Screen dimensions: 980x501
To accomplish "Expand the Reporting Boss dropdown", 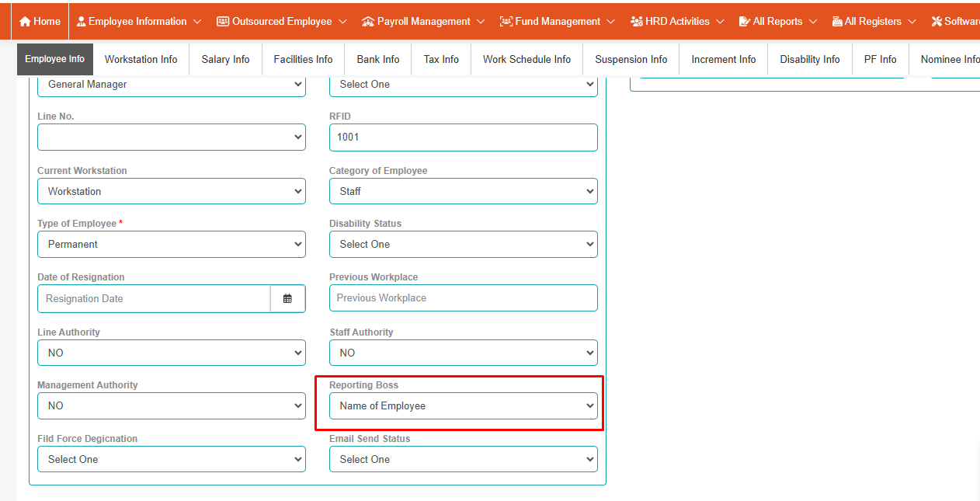I will tap(463, 405).
